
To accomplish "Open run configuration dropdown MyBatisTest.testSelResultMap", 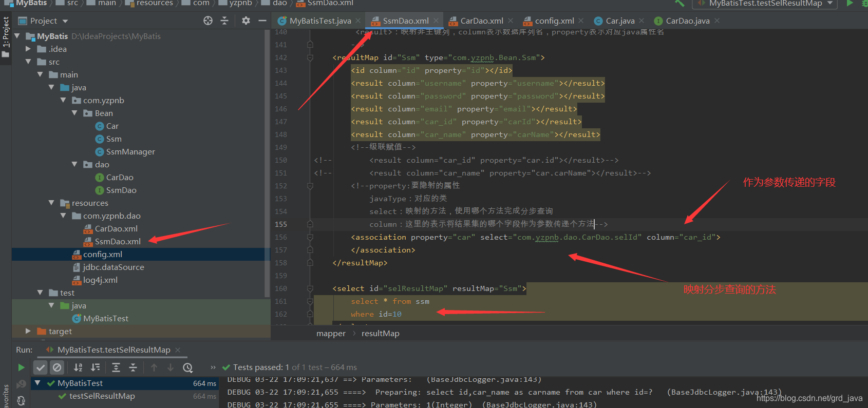I will pos(765,4).
